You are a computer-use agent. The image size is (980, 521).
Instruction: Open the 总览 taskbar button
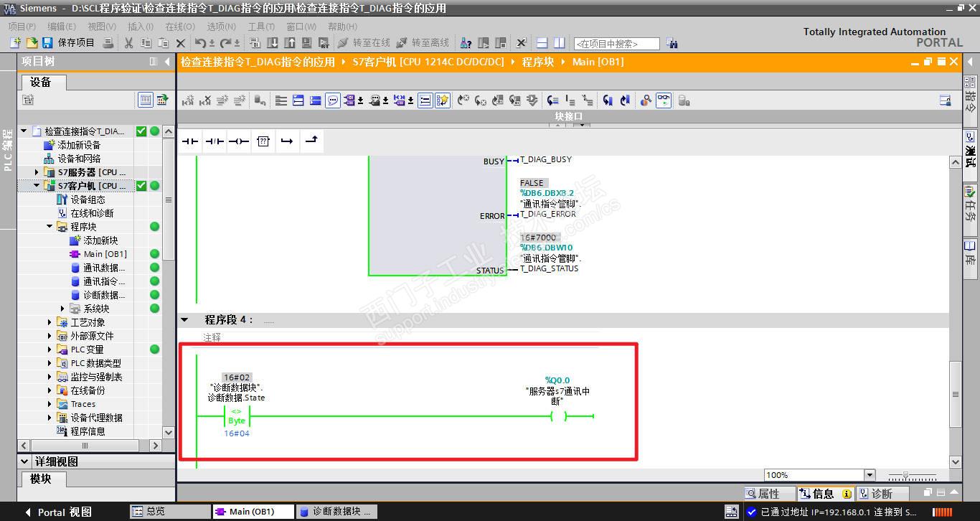pos(169,512)
